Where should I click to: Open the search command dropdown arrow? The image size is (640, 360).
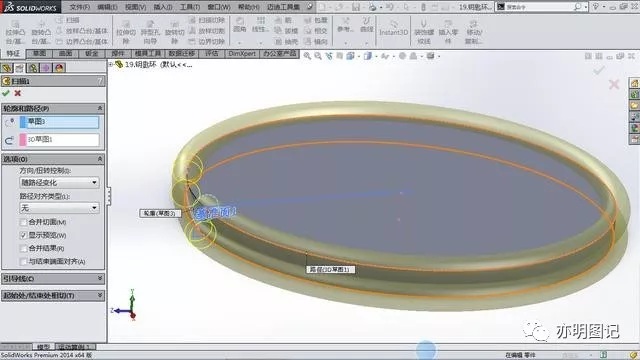pyautogui.click(x=586, y=7)
